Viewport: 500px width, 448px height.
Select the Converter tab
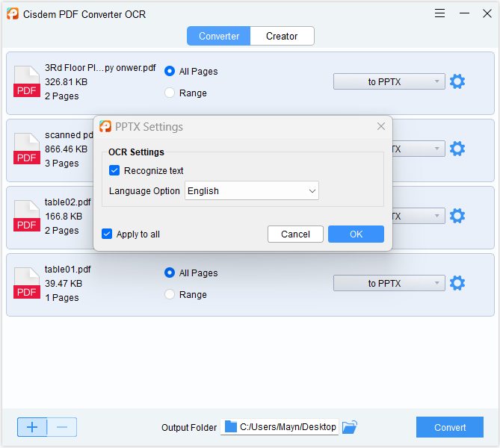tap(219, 36)
